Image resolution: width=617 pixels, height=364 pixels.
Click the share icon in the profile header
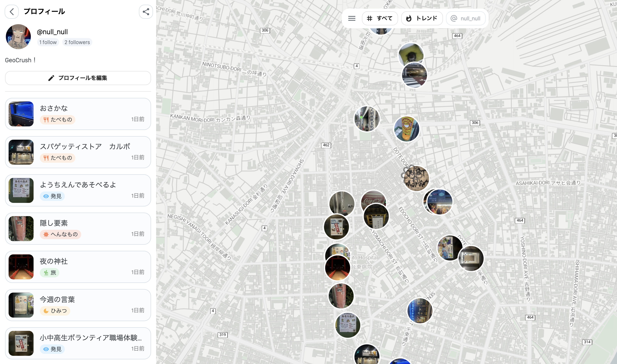[146, 12]
